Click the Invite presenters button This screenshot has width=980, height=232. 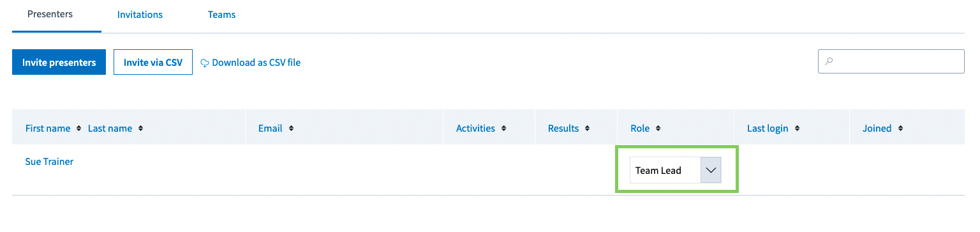tap(59, 63)
